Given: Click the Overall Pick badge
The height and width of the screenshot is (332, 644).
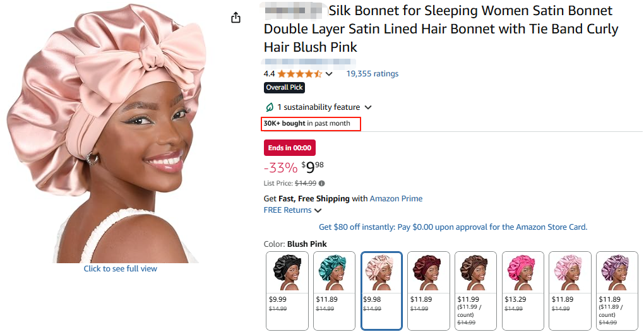Looking at the screenshot, I should (284, 88).
